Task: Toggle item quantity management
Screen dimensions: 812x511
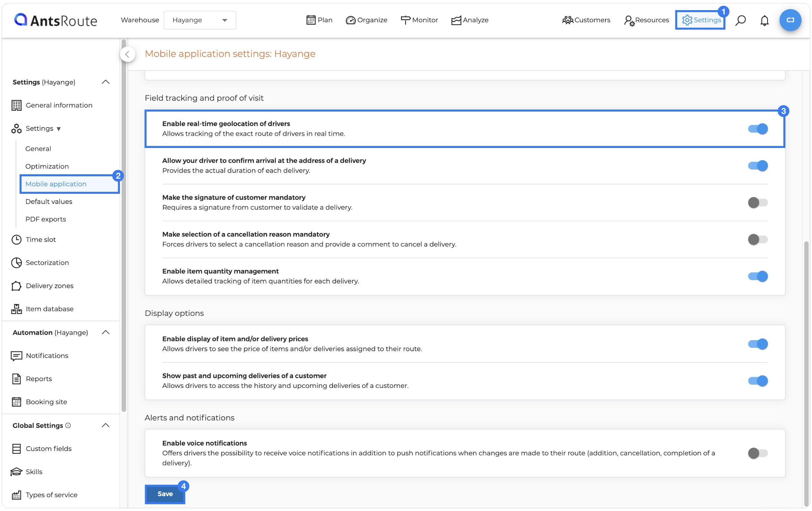Action: (x=757, y=276)
